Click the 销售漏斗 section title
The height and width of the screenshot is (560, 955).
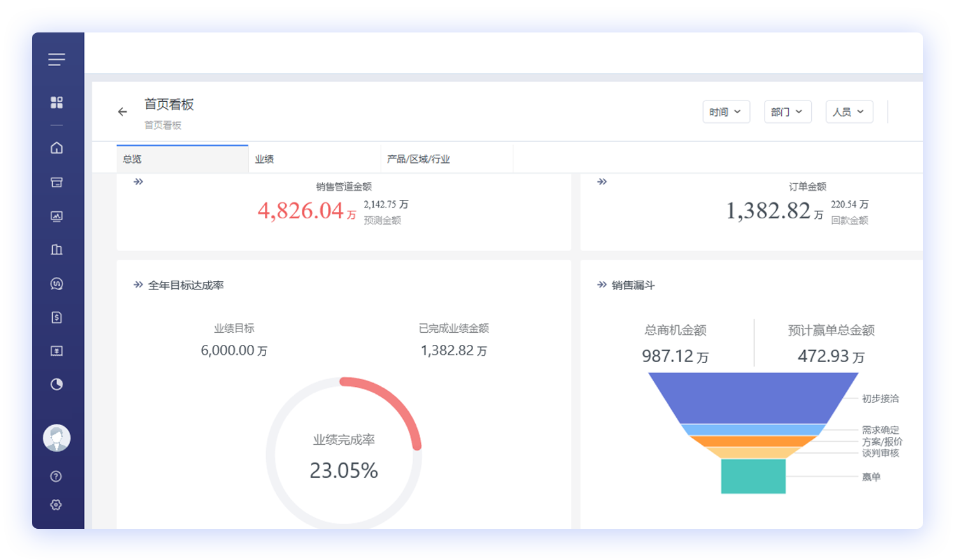coord(633,286)
